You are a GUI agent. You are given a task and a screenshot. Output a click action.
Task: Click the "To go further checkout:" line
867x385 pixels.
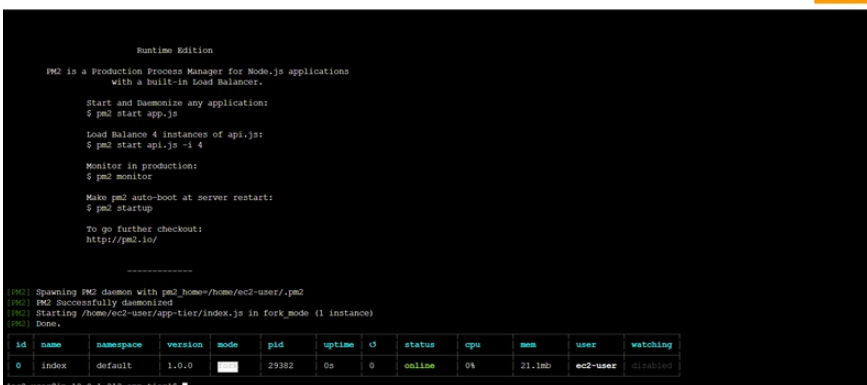(144, 230)
